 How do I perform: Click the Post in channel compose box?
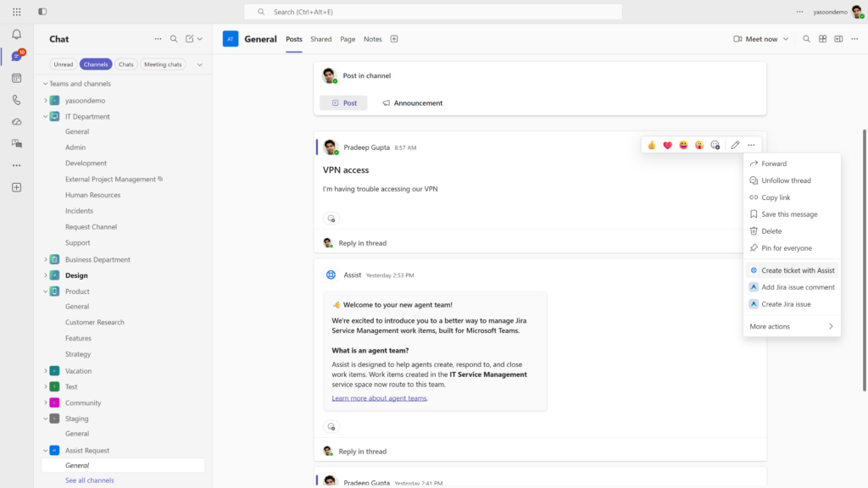pos(540,75)
